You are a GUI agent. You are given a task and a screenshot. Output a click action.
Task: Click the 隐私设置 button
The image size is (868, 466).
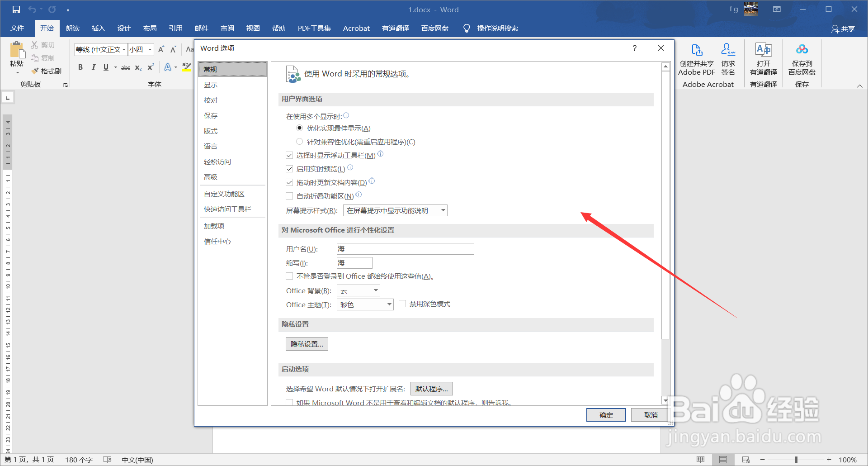(307, 344)
